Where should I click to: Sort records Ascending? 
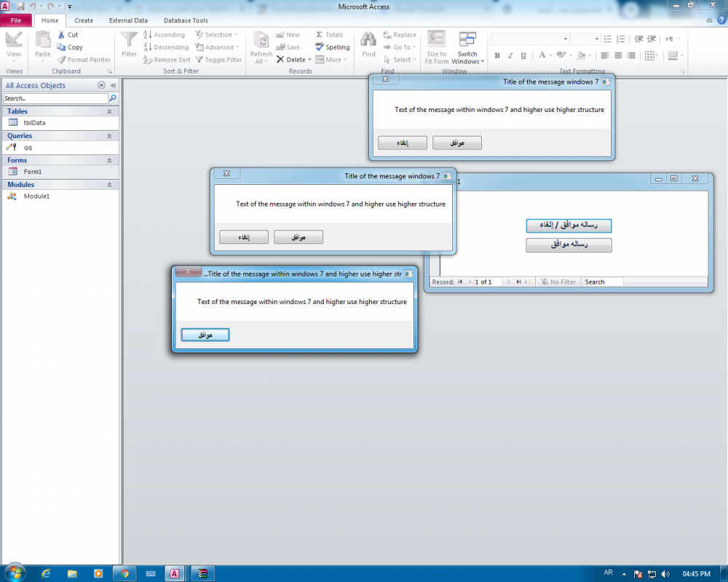[165, 35]
